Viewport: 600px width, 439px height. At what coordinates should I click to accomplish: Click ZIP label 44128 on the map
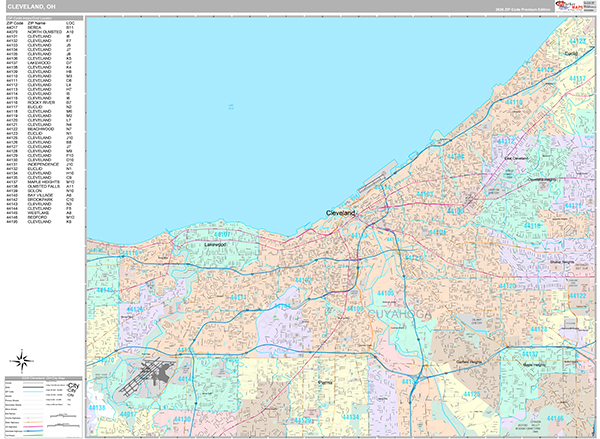pyautogui.click(x=539, y=329)
